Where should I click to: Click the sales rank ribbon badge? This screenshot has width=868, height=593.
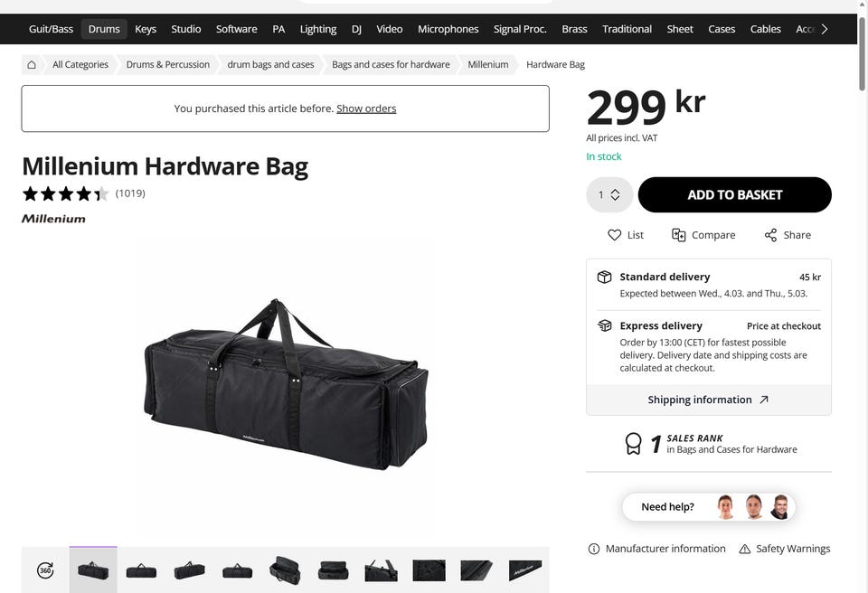(633, 444)
